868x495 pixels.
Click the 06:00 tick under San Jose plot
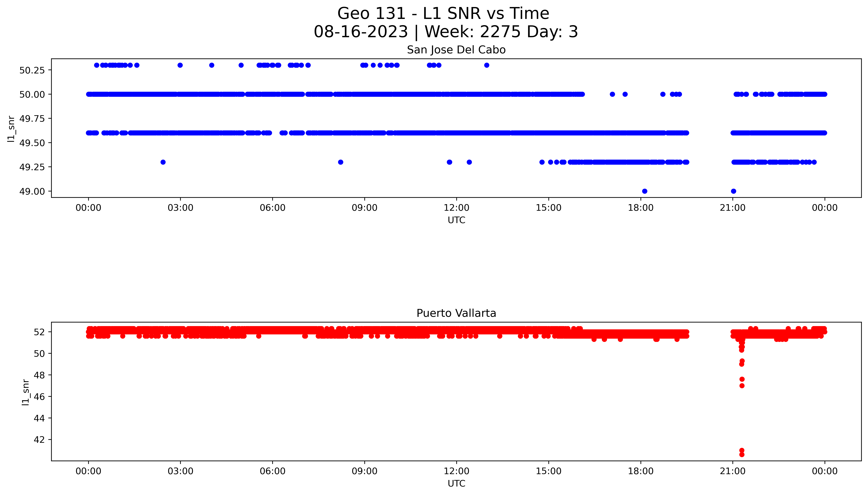tap(272, 208)
